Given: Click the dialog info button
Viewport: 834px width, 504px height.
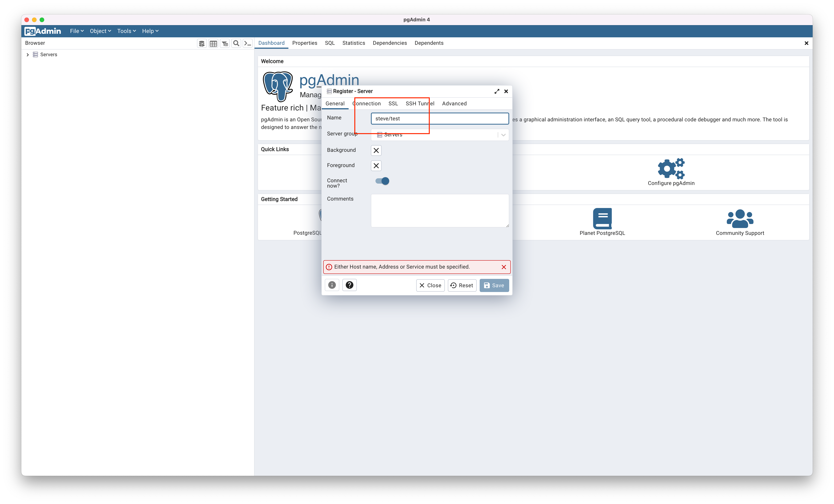Looking at the screenshot, I should (332, 285).
